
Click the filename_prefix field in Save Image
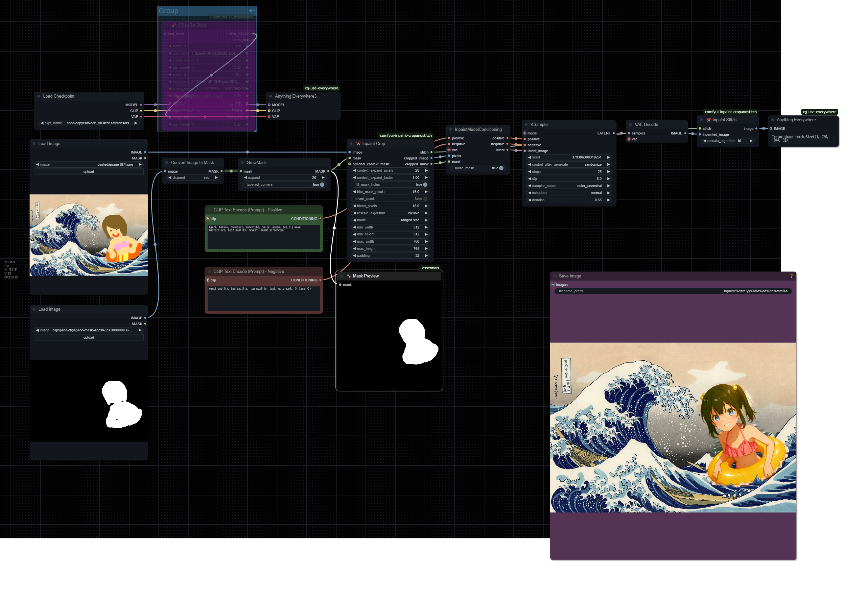(673, 291)
